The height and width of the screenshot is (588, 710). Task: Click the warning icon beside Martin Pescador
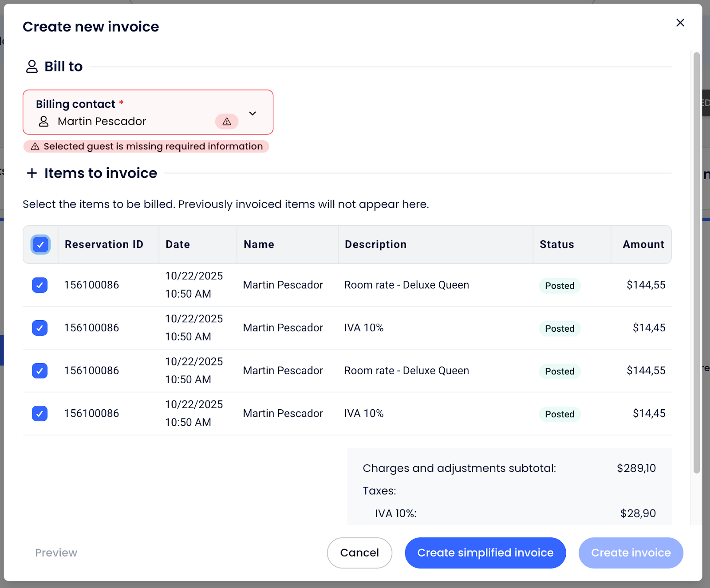[x=227, y=122]
